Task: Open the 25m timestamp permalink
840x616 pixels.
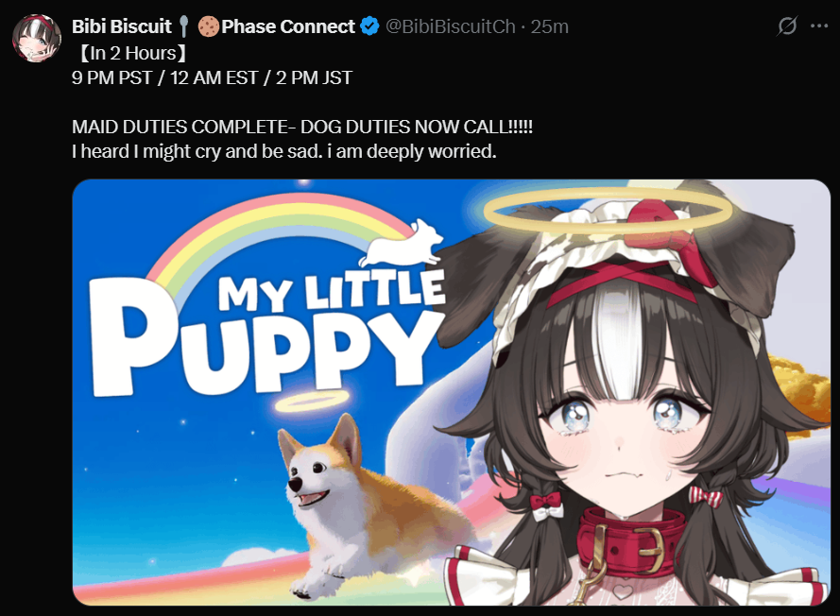Action: click(x=550, y=26)
